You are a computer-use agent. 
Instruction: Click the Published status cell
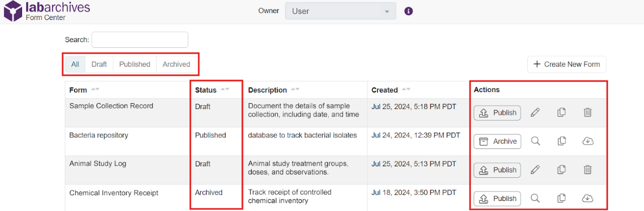click(x=210, y=135)
